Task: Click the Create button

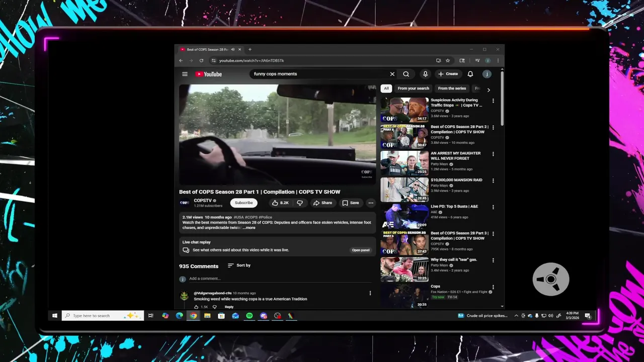Action: click(x=448, y=74)
